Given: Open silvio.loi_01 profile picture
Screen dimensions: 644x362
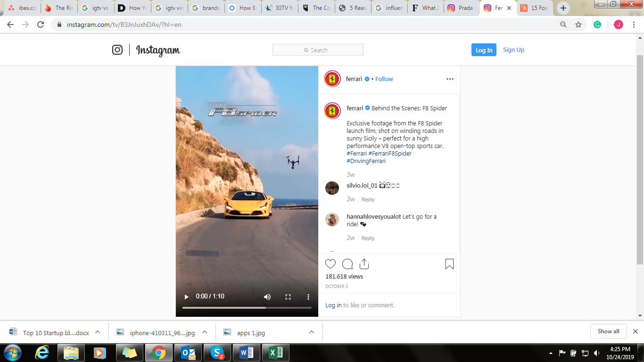Looking at the screenshot, I should [332, 188].
